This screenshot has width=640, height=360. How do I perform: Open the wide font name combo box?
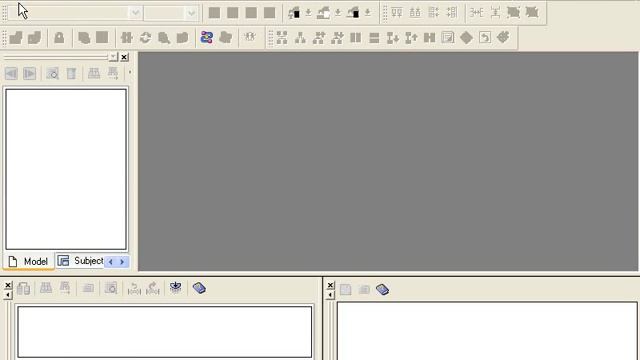75,13
